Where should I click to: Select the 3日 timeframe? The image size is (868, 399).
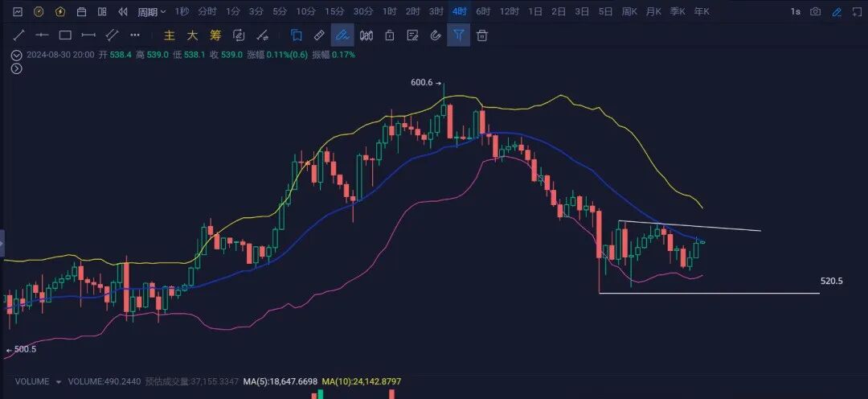point(582,11)
